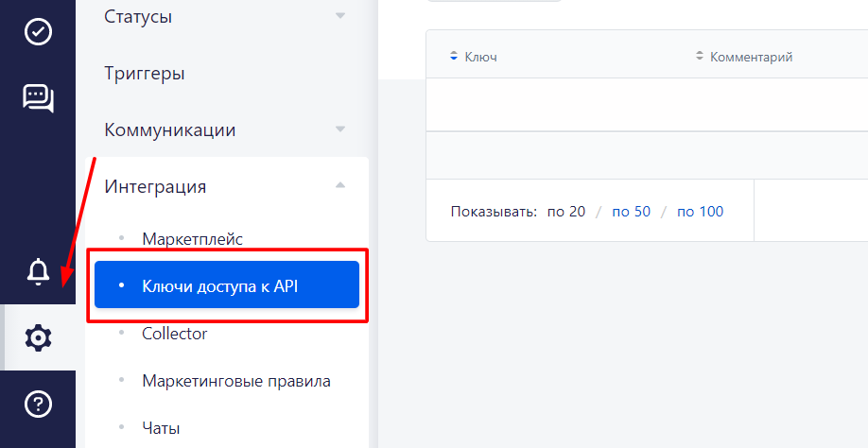868x448 pixels.
Task: Open the Collector submenu item
Action: pyautogui.click(x=174, y=333)
